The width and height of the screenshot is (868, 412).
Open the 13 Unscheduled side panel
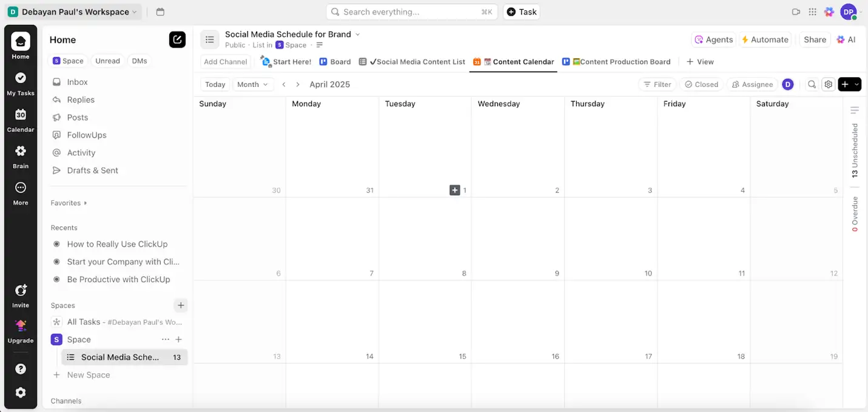click(855, 150)
